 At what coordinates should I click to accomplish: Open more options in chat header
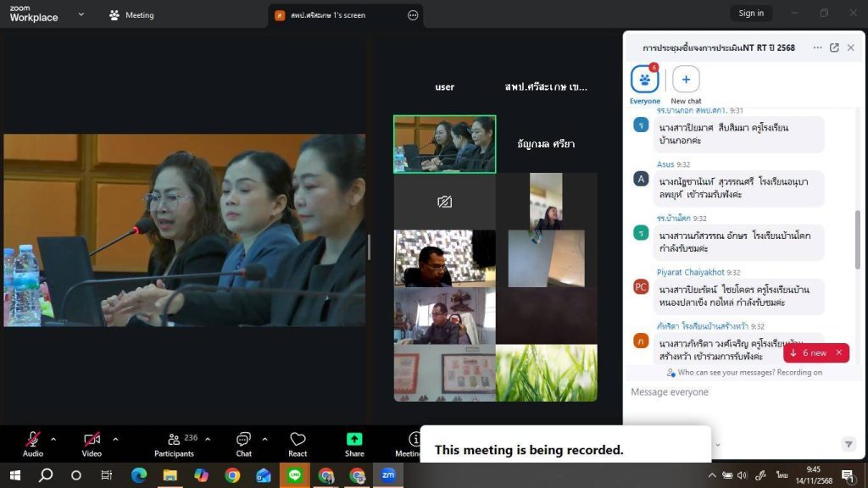[x=817, y=47]
